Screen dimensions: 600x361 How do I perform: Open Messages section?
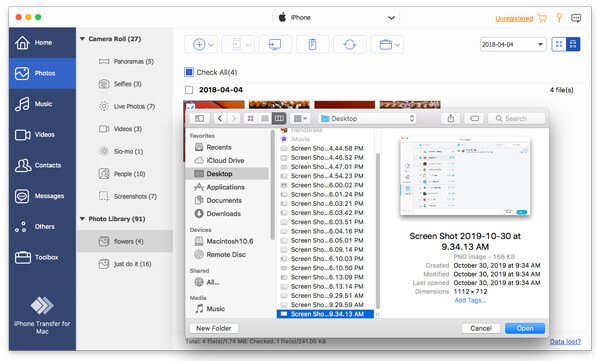click(x=42, y=196)
